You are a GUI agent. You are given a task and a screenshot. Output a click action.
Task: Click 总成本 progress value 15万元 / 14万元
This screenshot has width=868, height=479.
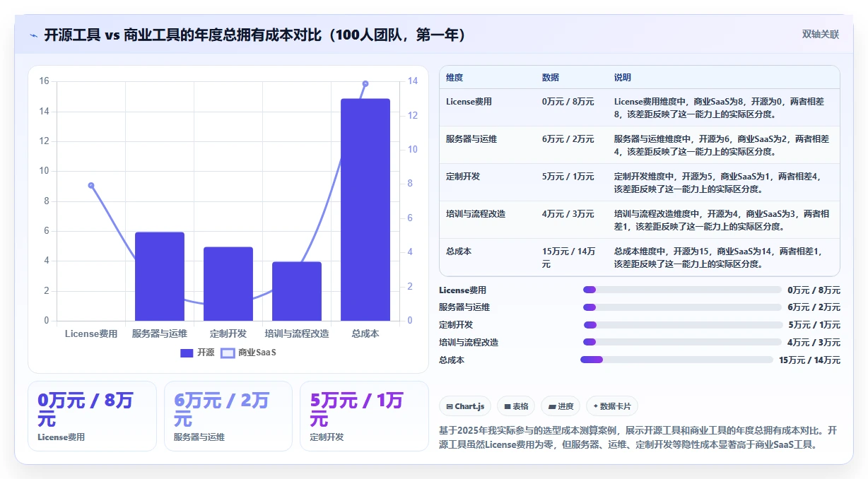tap(810, 360)
